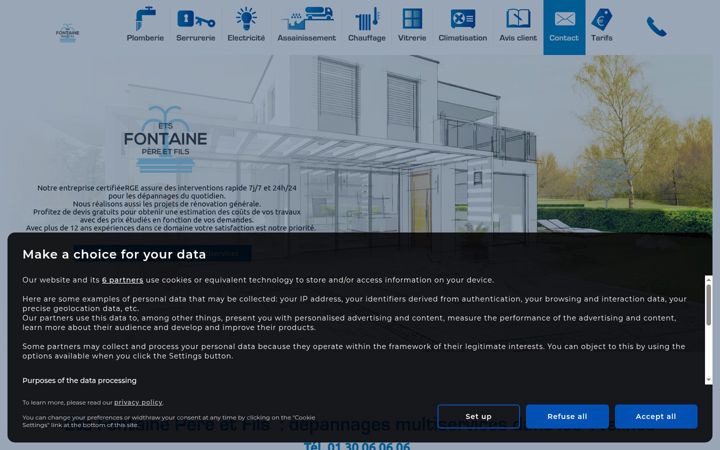The height and width of the screenshot is (450, 720).
Task: Open the 6 partners link
Action: (x=123, y=280)
